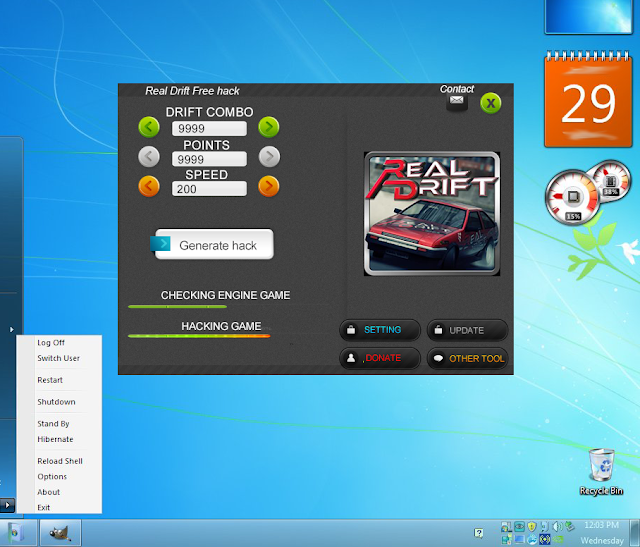Click the person icon on DONATE button
Viewport: 640px width, 547px height.
[351, 358]
